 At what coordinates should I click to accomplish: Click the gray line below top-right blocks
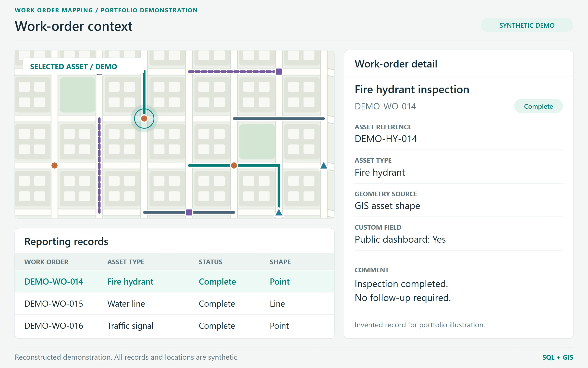(x=279, y=118)
